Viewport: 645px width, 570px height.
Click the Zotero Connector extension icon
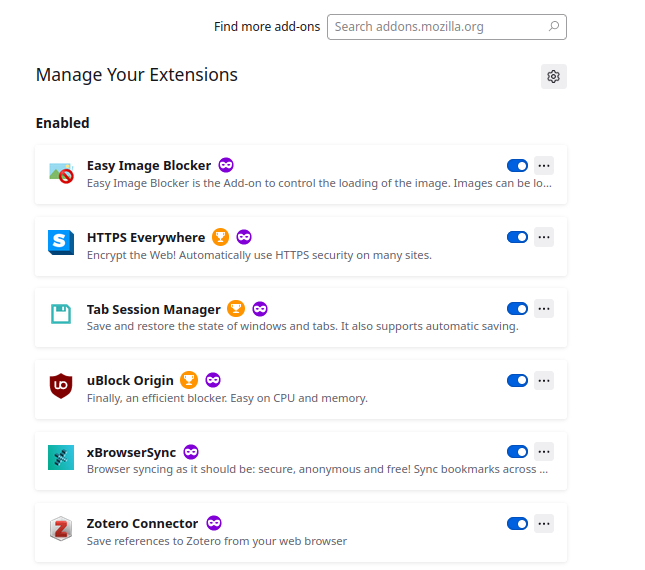[x=61, y=528]
